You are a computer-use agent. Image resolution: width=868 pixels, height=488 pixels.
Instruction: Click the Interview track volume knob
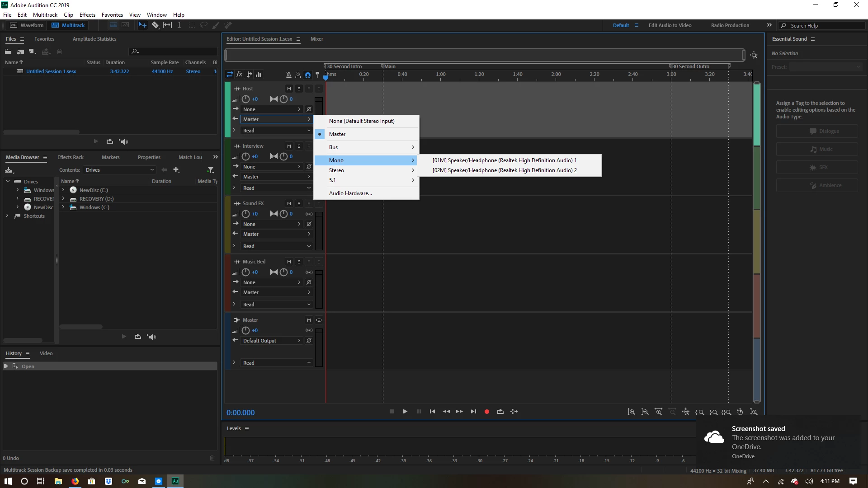click(245, 156)
